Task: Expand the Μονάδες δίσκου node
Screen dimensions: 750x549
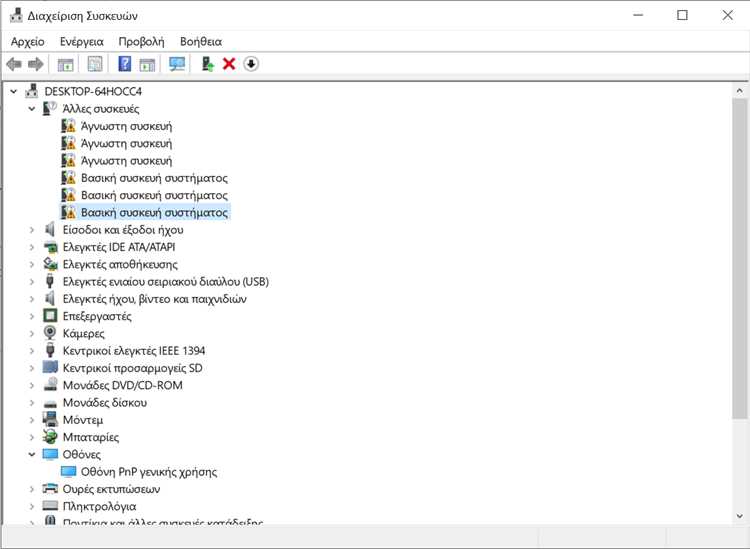Action: tap(32, 403)
